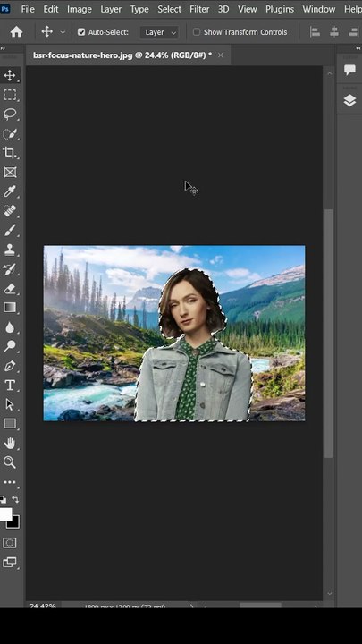Select the Lasso tool
The width and height of the screenshot is (362, 644).
pyautogui.click(x=10, y=114)
